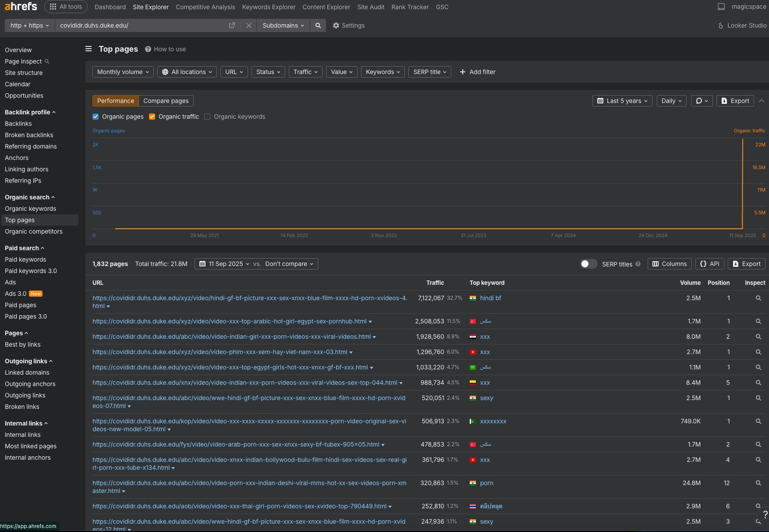Open the inspect magnifier for hindi bf row
The width and height of the screenshot is (769, 532).
pyautogui.click(x=758, y=298)
